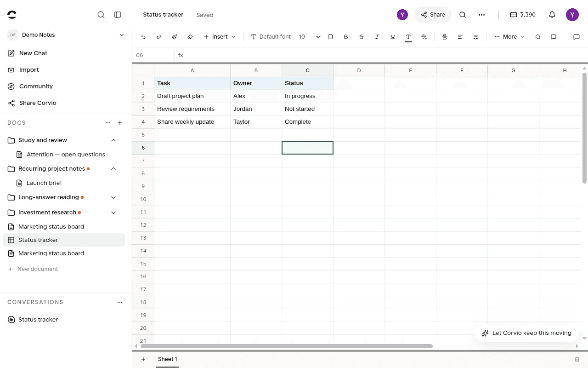Click Let Corvio keep this moving
This screenshot has width=588, height=368.
[x=526, y=333]
